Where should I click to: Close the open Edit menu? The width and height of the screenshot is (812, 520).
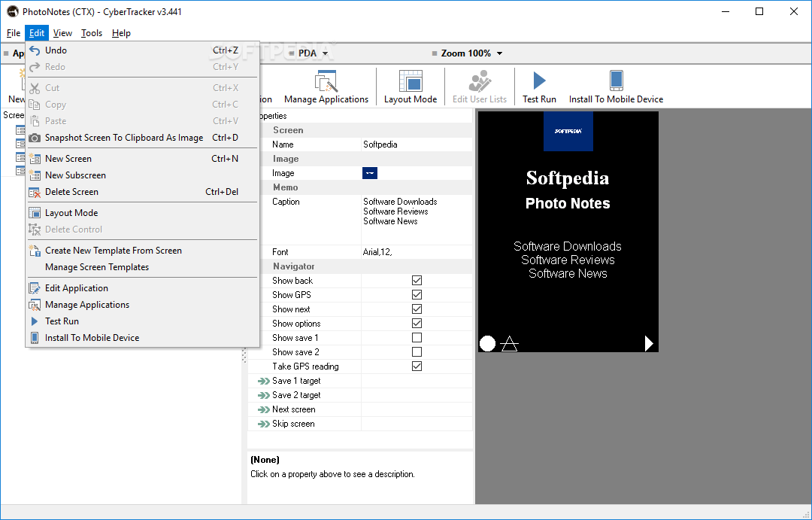[37, 33]
